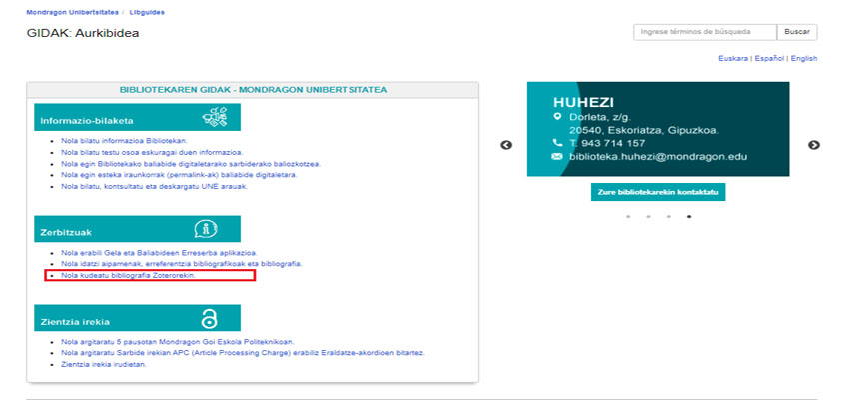Screen dimensions: 868x400
Task: Switch language to Español
Action: pos(769,59)
